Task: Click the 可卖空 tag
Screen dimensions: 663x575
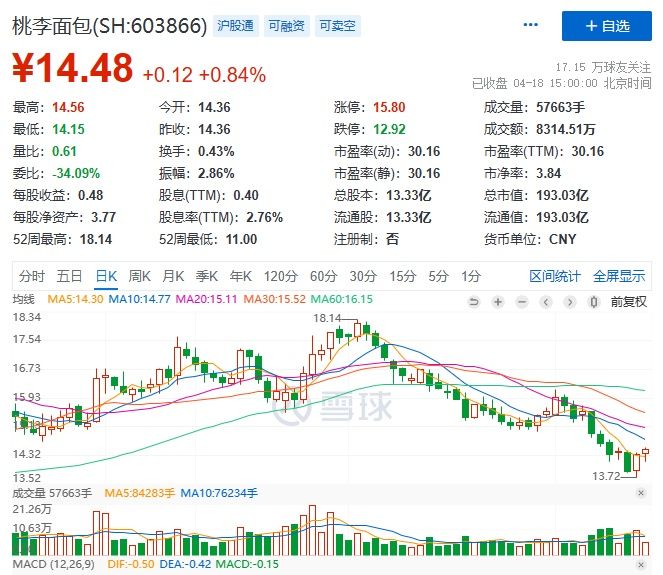Action: click(x=337, y=26)
